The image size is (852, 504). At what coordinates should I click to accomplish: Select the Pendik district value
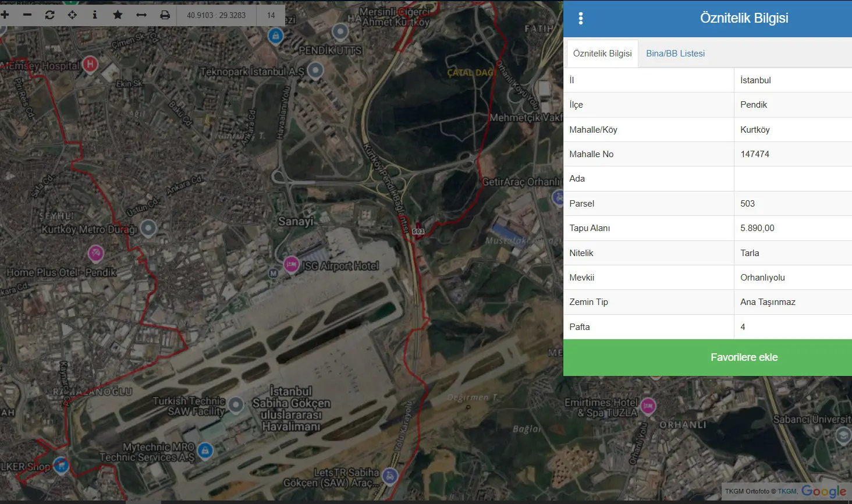pyautogui.click(x=793, y=105)
